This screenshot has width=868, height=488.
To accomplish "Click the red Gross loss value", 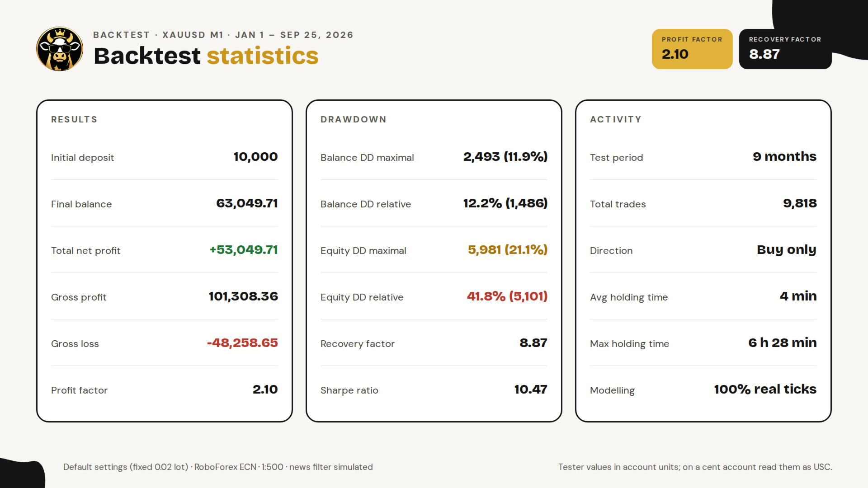I will click(242, 343).
